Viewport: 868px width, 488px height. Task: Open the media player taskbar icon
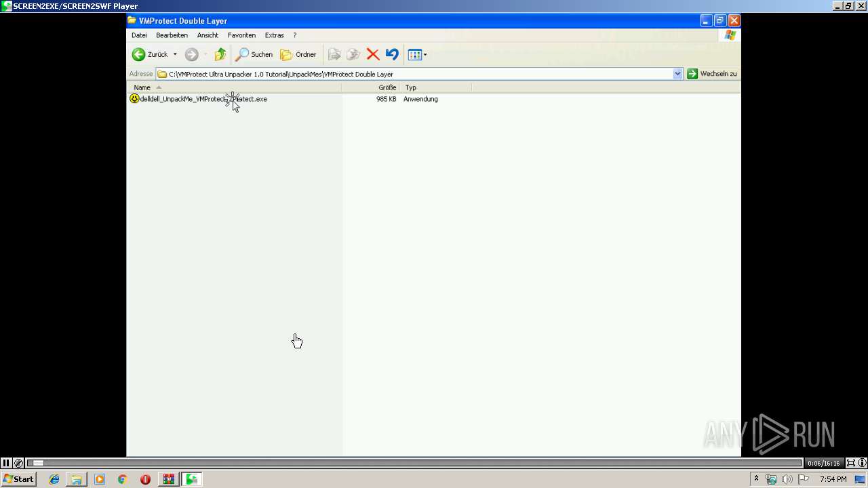coord(100,479)
